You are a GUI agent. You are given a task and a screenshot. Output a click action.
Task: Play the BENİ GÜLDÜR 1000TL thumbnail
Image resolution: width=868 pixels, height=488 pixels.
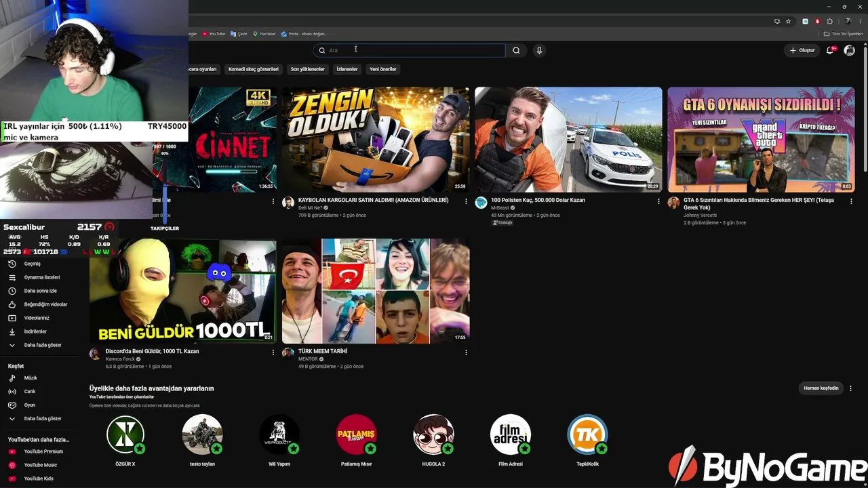(183, 291)
